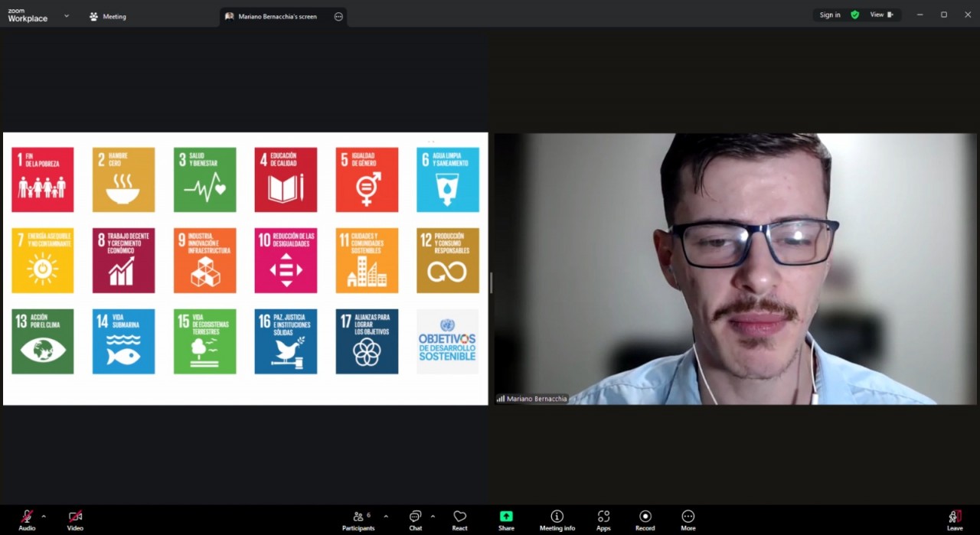Image resolution: width=980 pixels, height=535 pixels.
Task: Open the Participants panel
Action: 358,517
